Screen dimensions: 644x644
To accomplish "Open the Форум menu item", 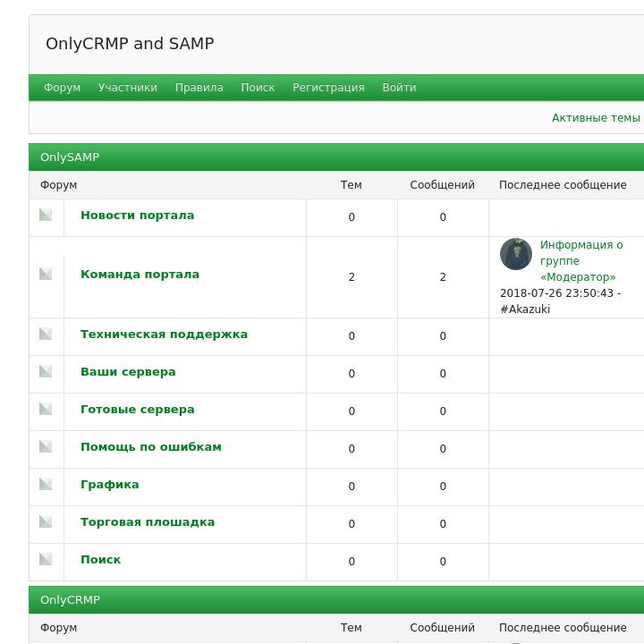I will 62,88.
